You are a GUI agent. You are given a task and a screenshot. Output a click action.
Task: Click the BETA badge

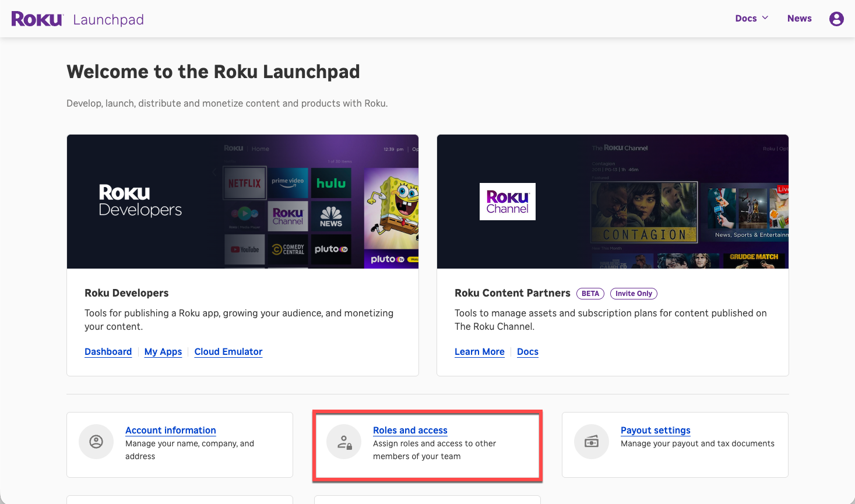tap(590, 294)
